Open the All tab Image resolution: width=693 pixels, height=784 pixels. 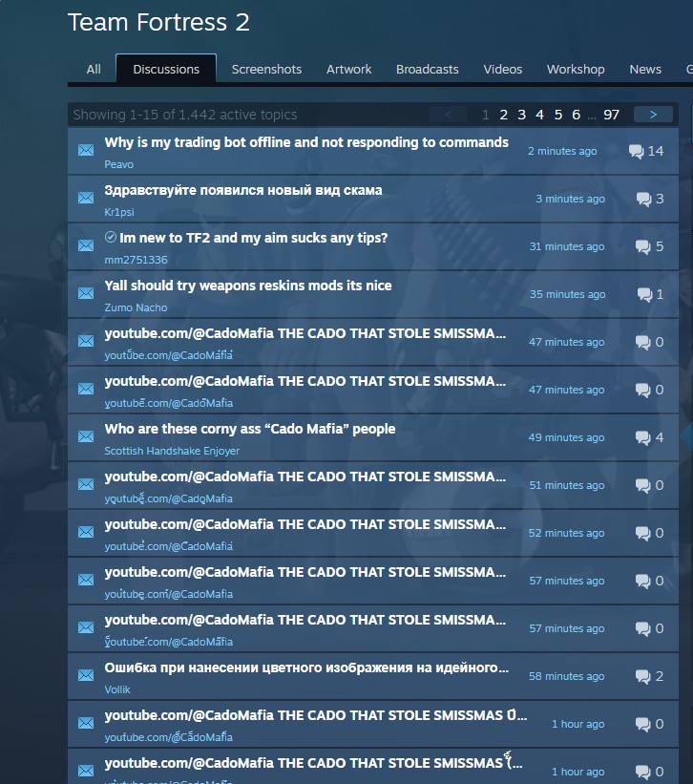pos(94,69)
